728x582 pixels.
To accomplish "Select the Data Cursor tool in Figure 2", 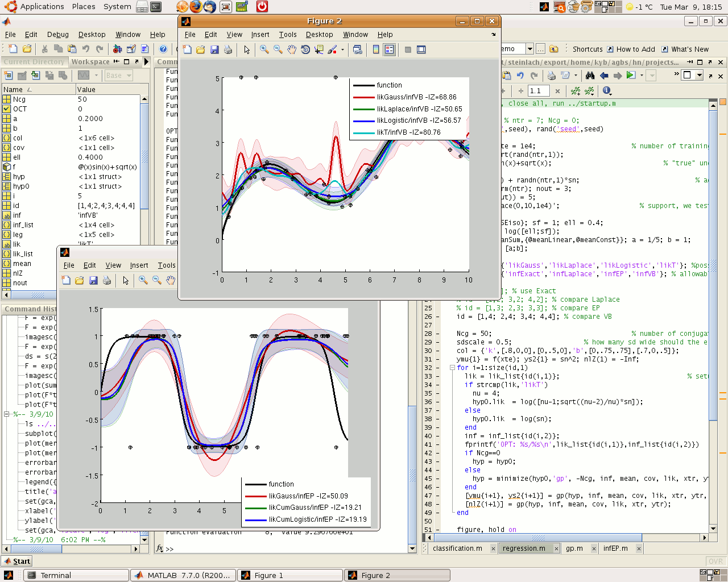I will coord(318,49).
